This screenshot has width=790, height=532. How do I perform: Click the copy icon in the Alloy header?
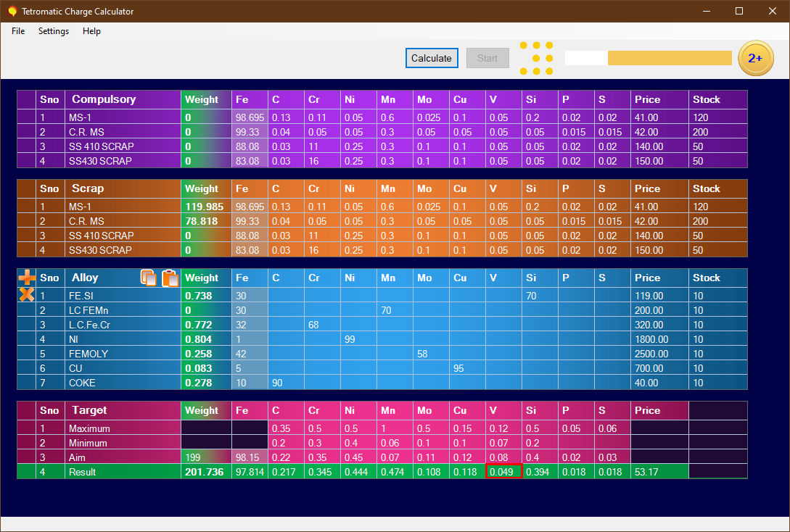click(149, 277)
